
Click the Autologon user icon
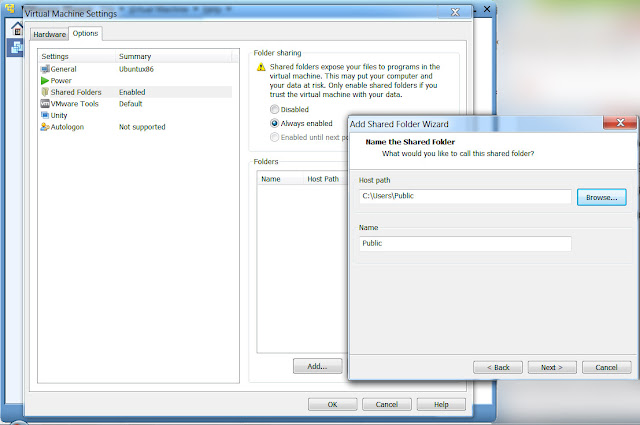pos(45,127)
